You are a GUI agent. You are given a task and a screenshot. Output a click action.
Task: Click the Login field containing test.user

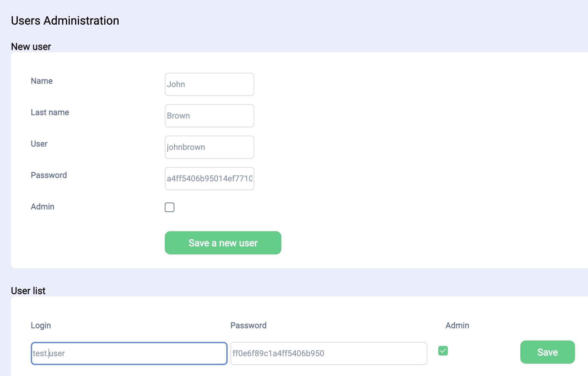click(129, 353)
